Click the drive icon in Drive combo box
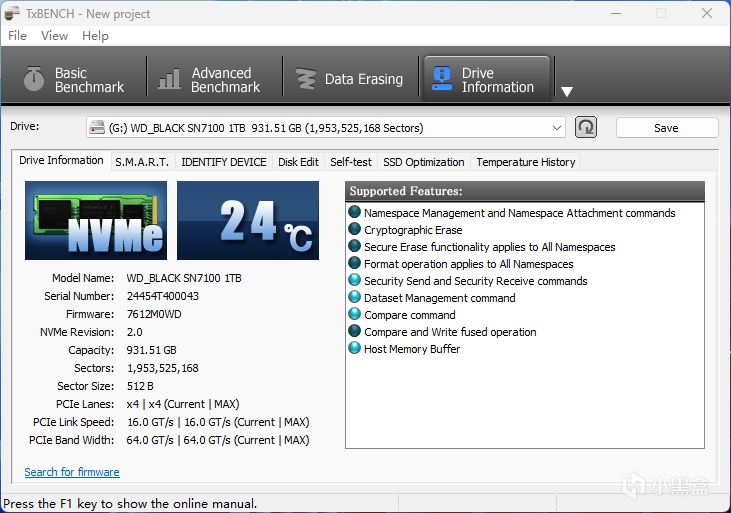Screen dimensions: 731x513 (97, 127)
